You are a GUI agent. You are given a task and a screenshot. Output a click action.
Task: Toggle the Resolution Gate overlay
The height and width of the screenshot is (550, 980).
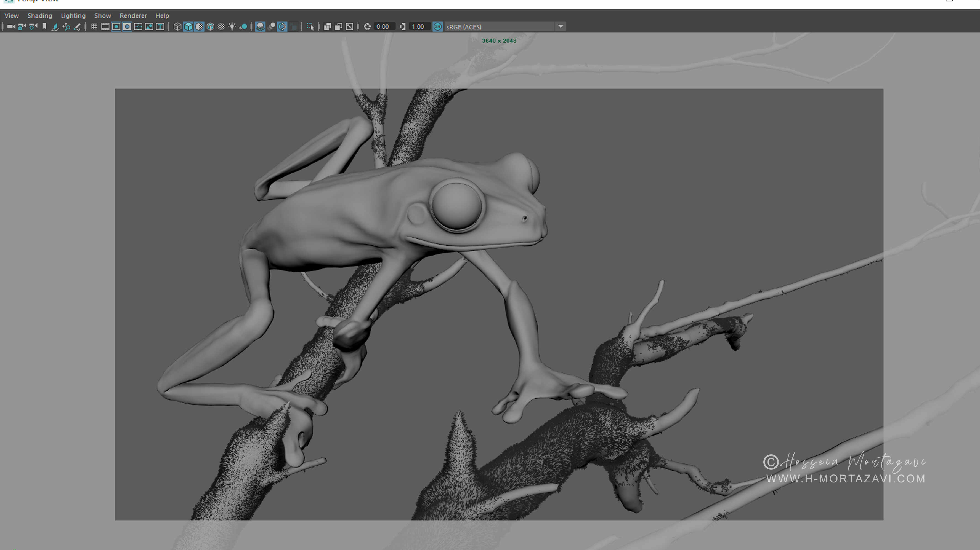pyautogui.click(x=116, y=27)
